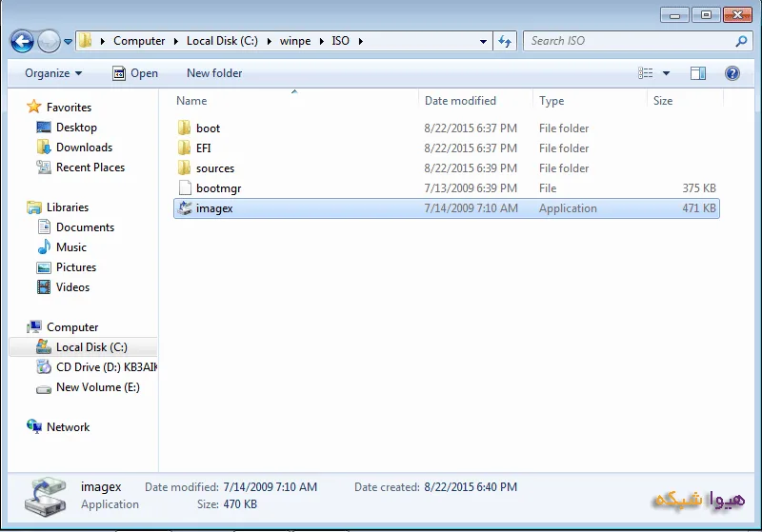Click the Documents library icon
The image size is (762, 532).
click(44, 227)
